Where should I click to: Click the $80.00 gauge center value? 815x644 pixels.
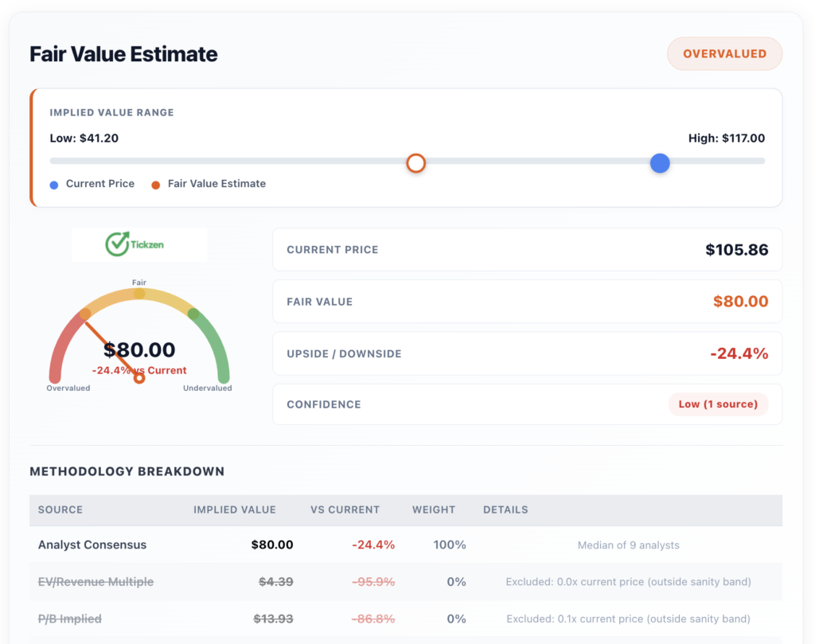click(x=139, y=349)
